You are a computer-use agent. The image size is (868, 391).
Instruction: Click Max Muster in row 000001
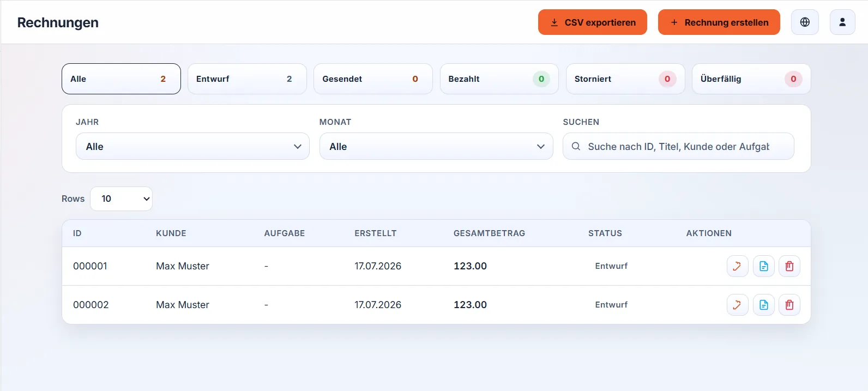point(183,266)
